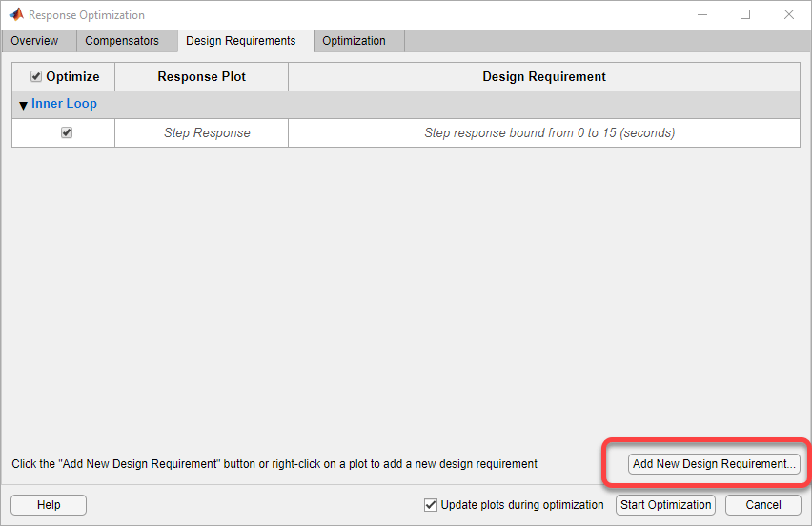Click the Start Optimization button
This screenshot has height=526, width=812.
pyautogui.click(x=665, y=505)
